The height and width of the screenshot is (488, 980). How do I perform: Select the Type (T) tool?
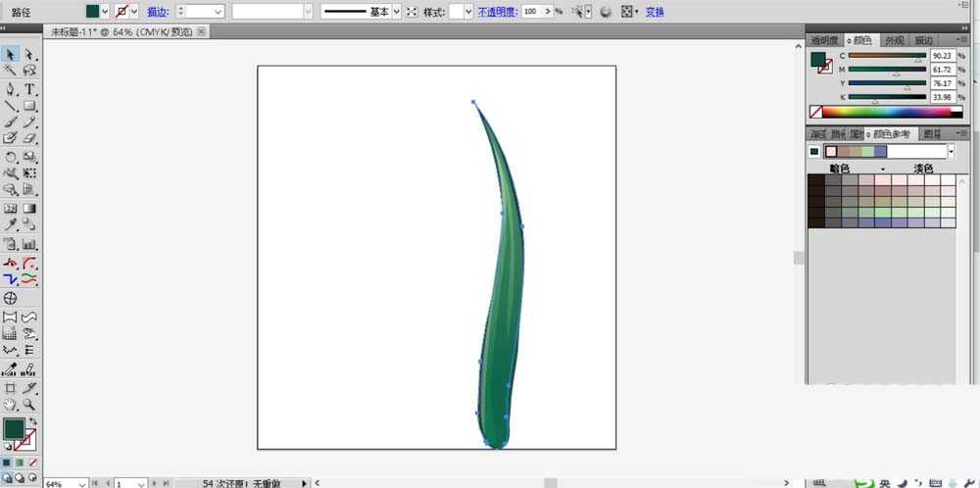[30, 89]
